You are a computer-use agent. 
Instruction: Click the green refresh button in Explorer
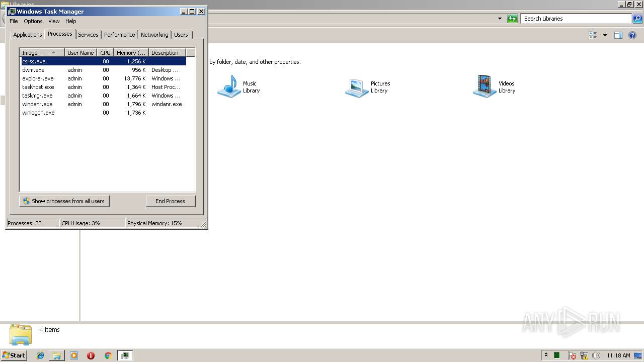(x=512, y=19)
